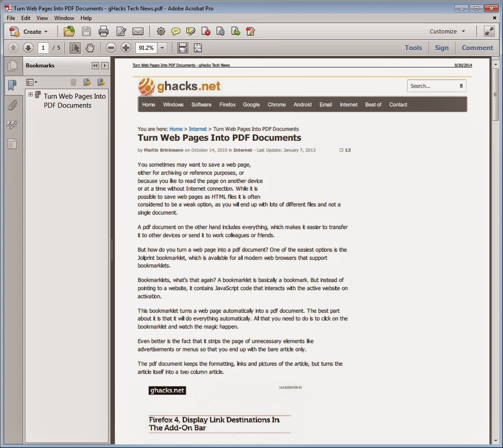Enable scrolling fit-width page mode

coord(183,48)
